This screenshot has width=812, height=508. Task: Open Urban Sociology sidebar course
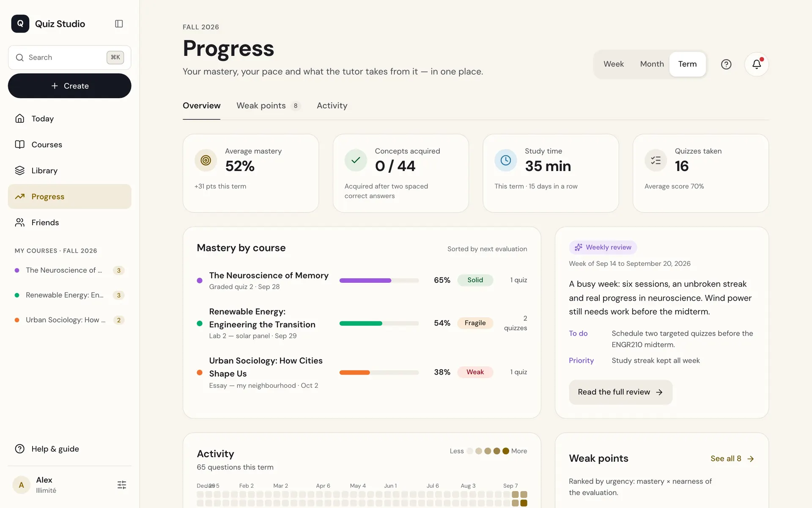[x=69, y=320]
